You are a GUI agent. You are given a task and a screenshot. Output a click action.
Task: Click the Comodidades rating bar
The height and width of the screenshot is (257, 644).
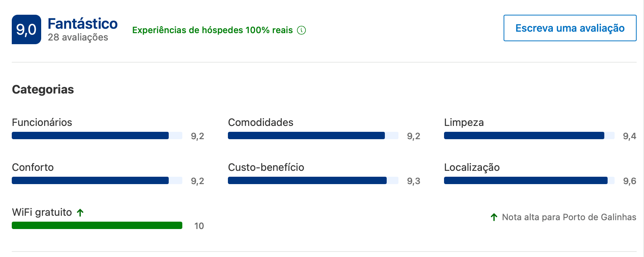[x=313, y=135]
